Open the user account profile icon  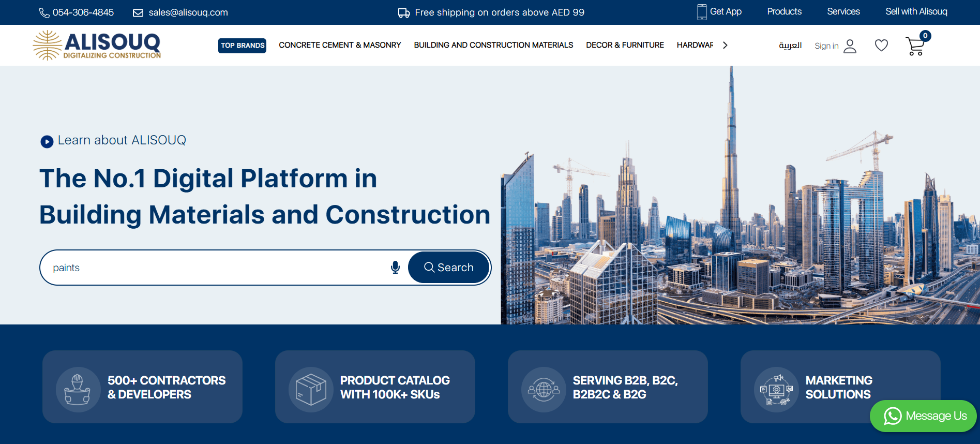850,46
